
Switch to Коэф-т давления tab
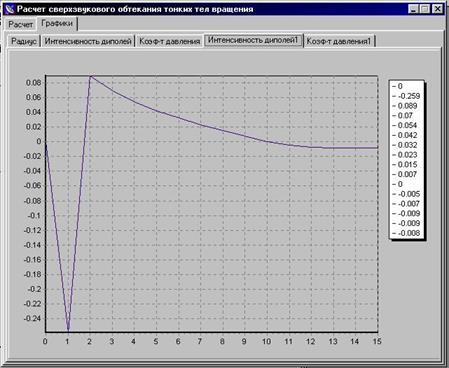click(x=169, y=41)
